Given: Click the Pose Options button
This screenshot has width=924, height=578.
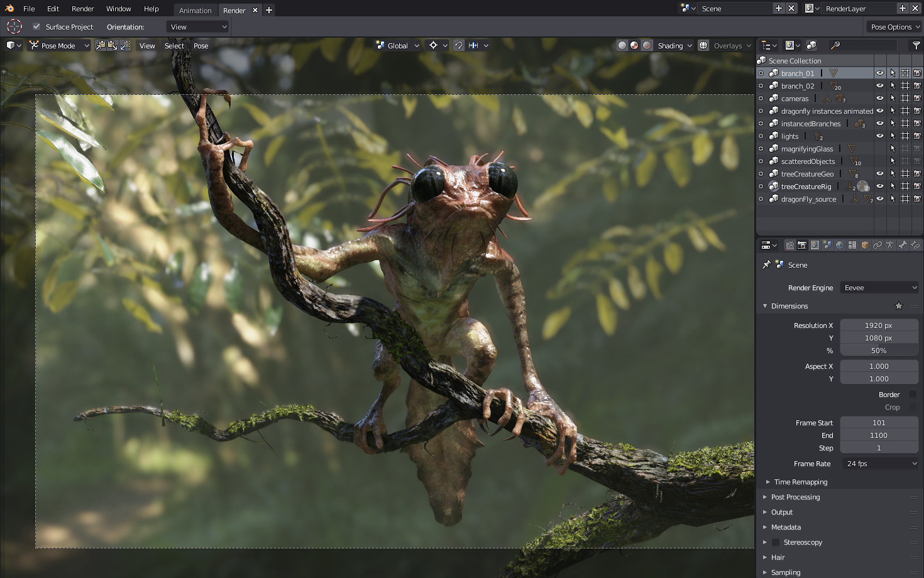Looking at the screenshot, I should click(x=895, y=26).
